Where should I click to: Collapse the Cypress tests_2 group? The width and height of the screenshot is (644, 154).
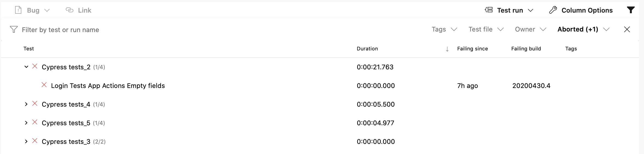click(26, 67)
